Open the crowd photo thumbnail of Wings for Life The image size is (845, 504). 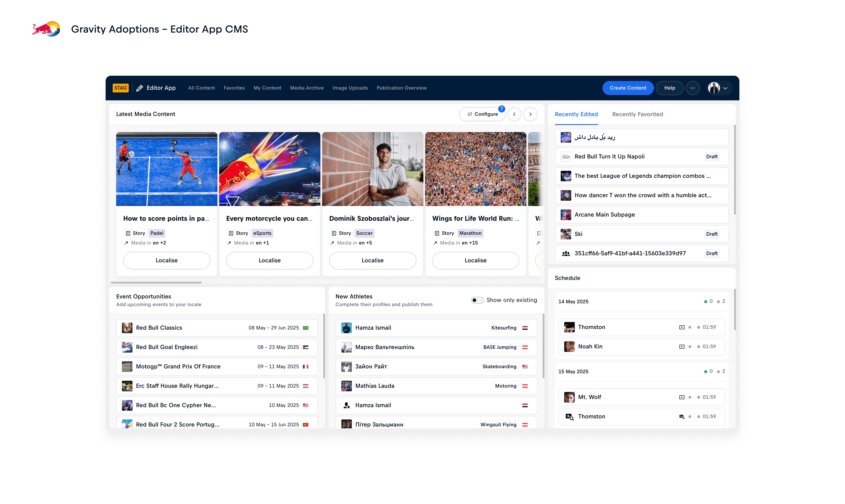click(475, 169)
